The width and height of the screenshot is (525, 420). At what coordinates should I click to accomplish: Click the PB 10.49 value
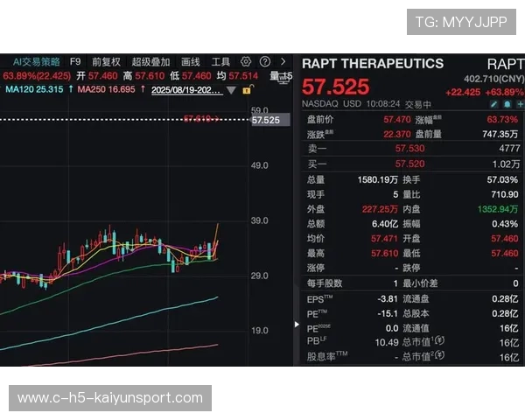tap(387, 342)
